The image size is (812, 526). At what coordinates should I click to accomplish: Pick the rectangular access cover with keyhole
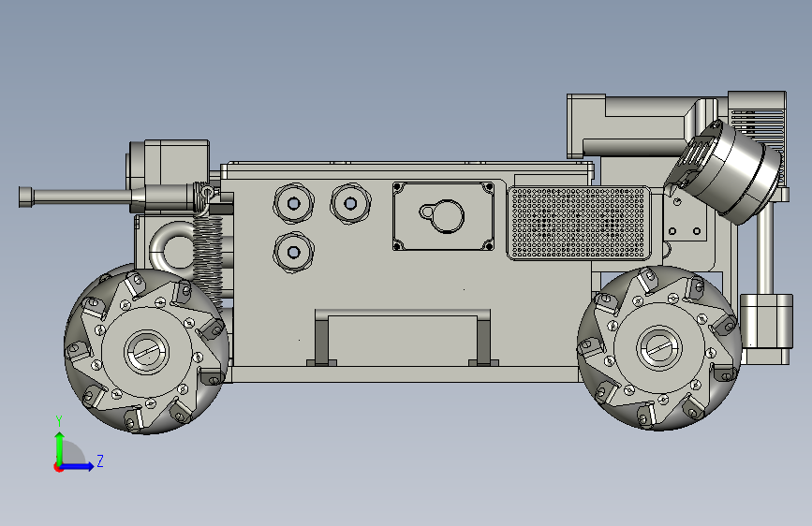443,216
